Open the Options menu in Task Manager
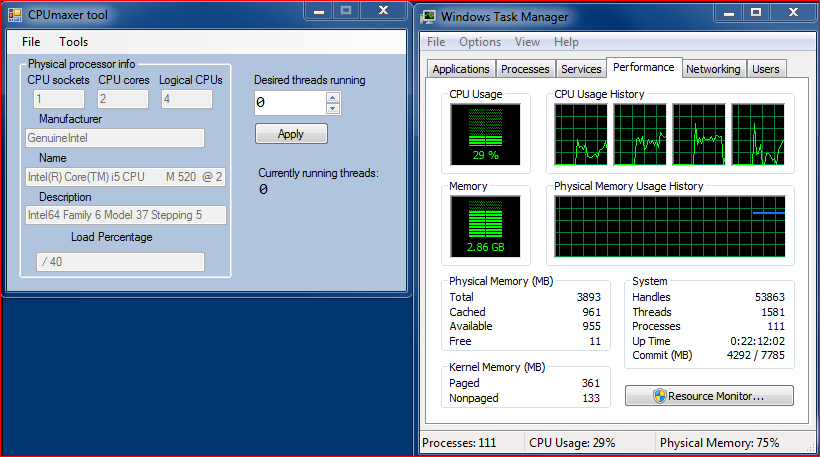This screenshot has width=820, height=457. coord(480,42)
